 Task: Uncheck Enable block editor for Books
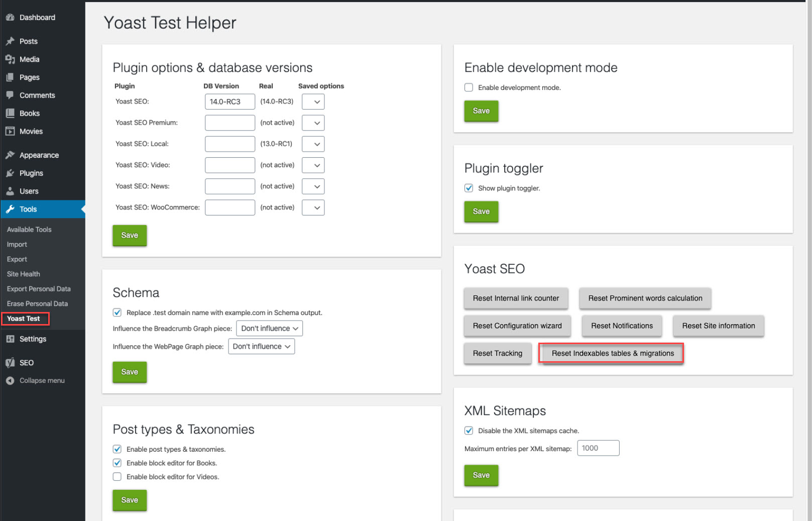tap(117, 463)
